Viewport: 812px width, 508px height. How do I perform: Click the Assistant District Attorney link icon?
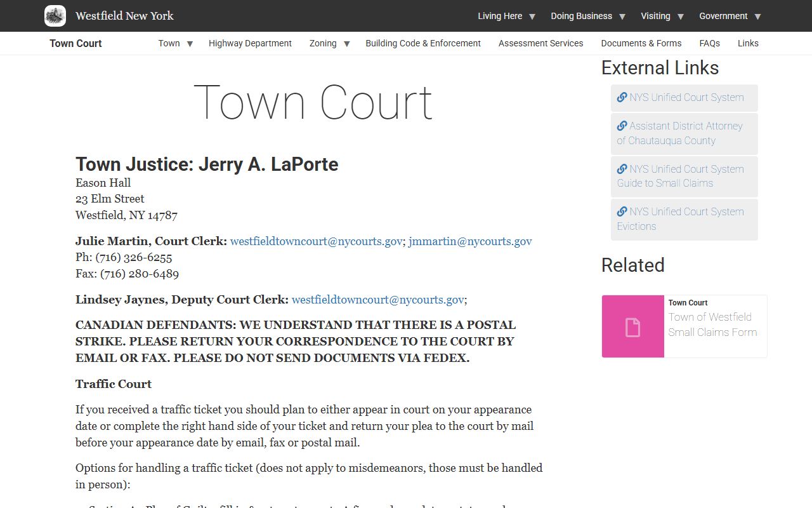pos(622,126)
